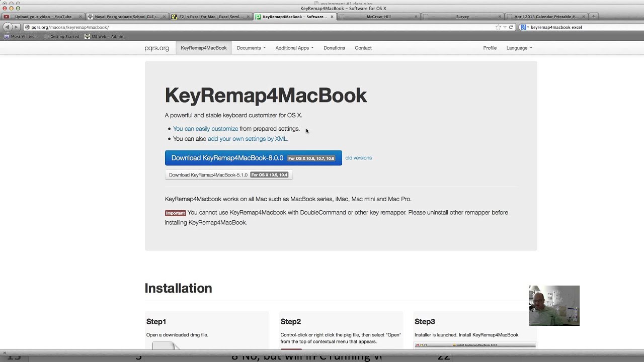Click the Installation heading
This screenshot has width=644, height=362.
coord(178,288)
